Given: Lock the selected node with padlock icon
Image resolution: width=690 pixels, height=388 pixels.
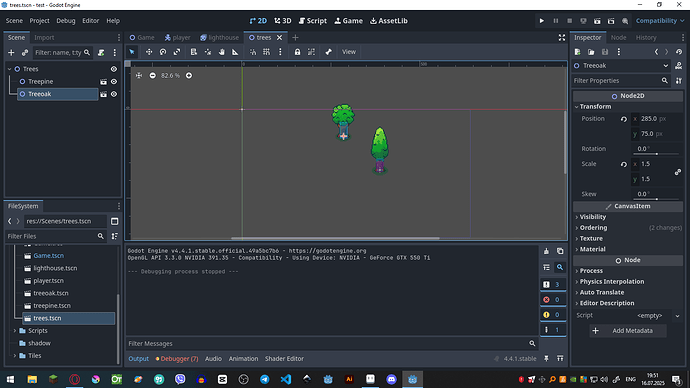Looking at the screenshot, I should tap(297, 52).
